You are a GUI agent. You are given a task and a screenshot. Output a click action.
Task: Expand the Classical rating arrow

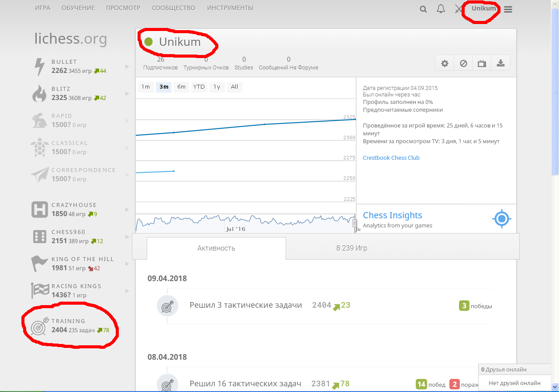[x=127, y=148]
